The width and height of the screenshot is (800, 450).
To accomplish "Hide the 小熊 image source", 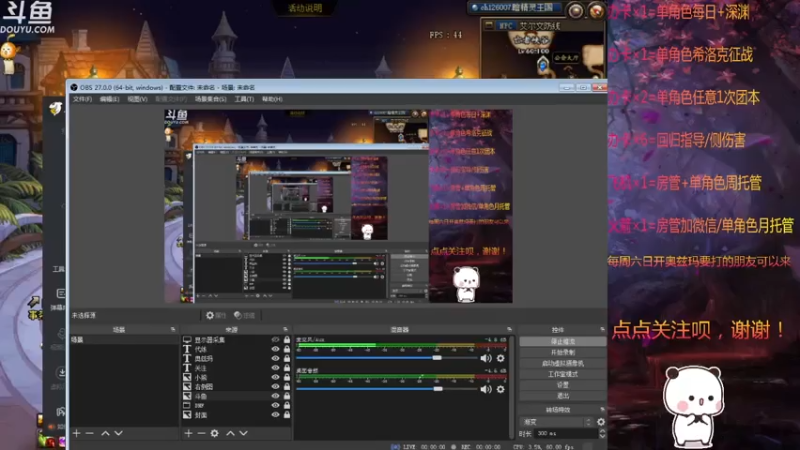I will coord(276,378).
